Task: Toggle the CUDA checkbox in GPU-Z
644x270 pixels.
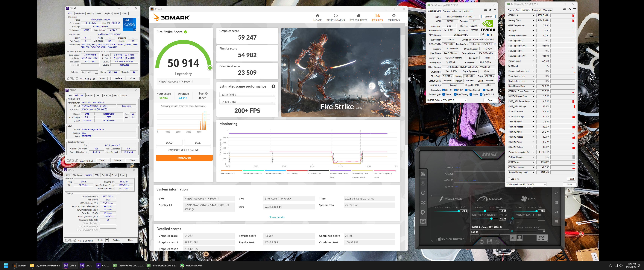Action: (455, 90)
